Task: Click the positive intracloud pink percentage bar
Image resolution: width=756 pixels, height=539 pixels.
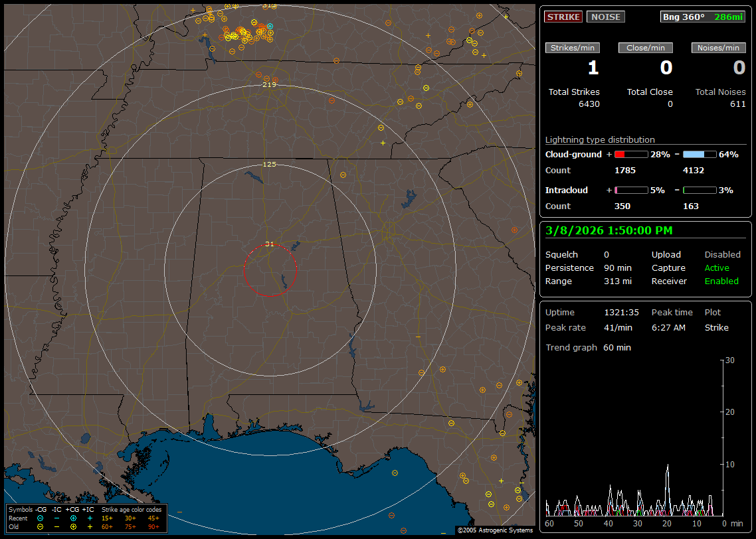Action: (x=630, y=190)
